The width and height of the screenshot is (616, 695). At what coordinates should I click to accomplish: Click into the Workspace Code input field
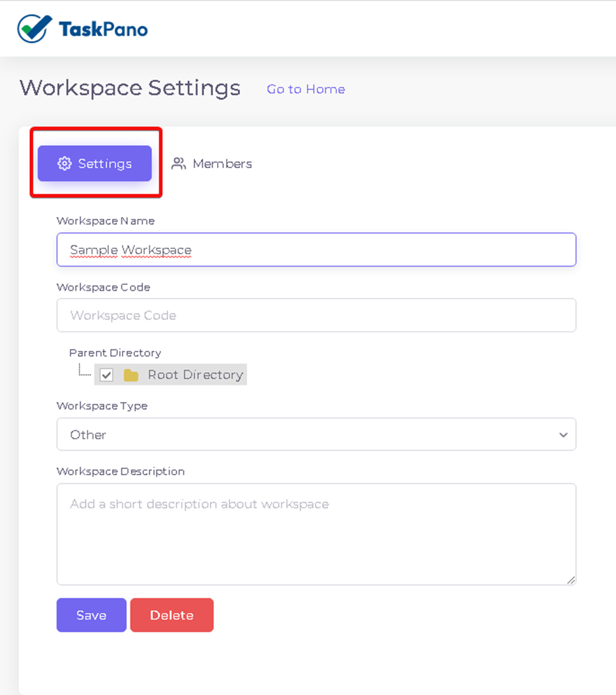pos(316,315)
